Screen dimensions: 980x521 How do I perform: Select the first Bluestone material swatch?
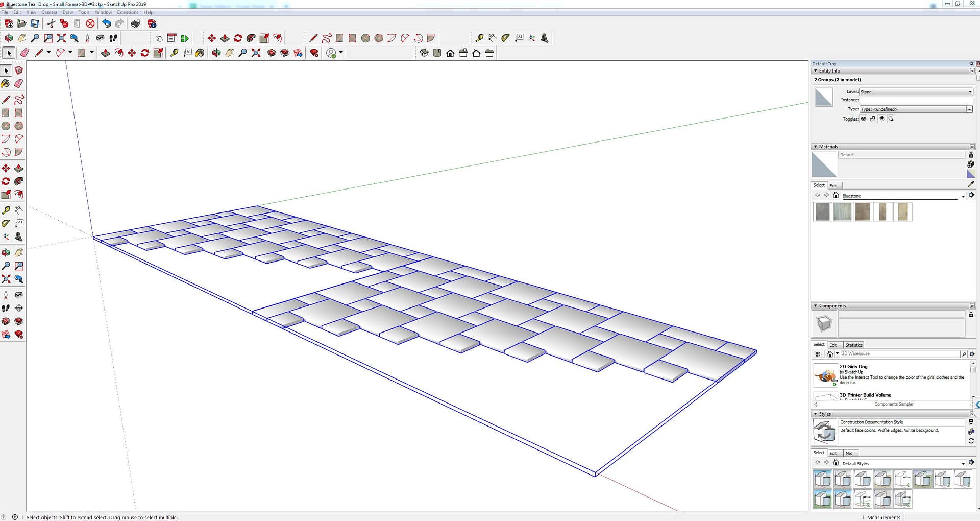pyautogui.click(x=822, y=211)
